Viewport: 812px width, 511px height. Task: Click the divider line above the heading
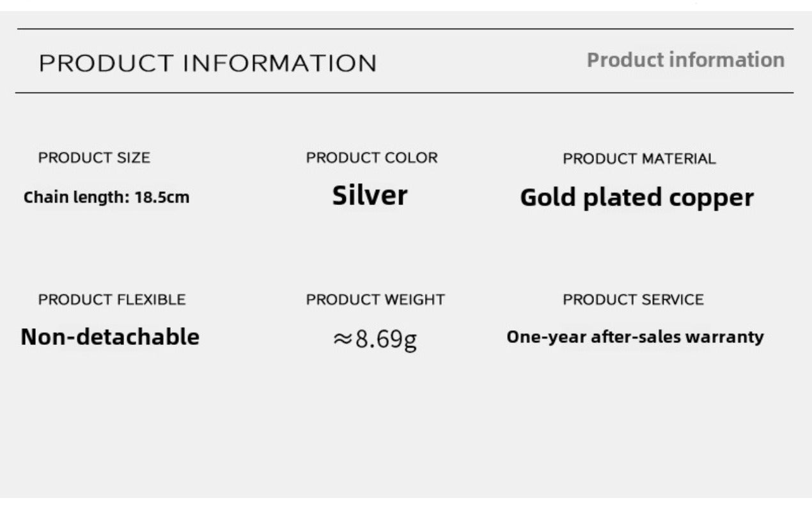[405, 29]
